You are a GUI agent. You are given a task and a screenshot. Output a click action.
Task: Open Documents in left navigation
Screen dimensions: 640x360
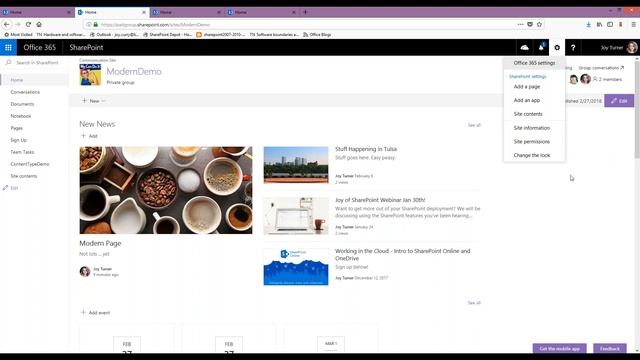[x=22, y=104]
